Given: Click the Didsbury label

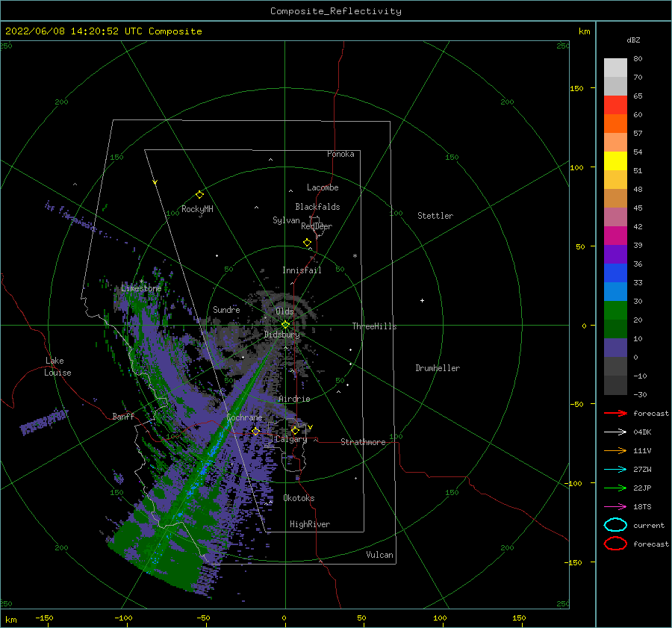Looking at the screenshot, I should pos(282,335).
